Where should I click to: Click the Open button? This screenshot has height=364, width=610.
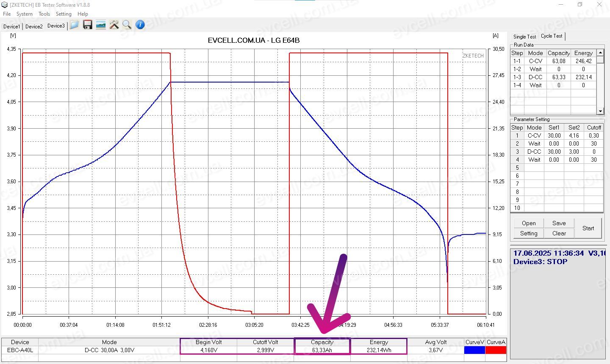529,223
